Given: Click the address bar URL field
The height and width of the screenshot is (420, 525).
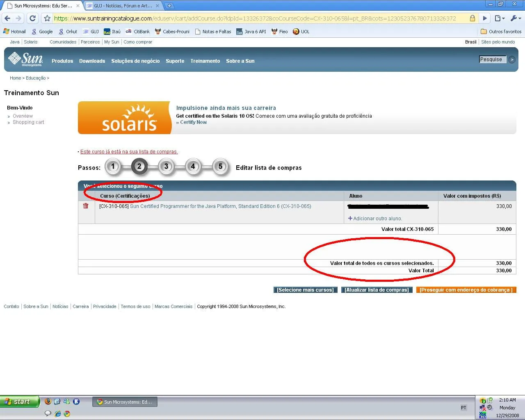Looking at the screenshot, I should coord(260,18).
